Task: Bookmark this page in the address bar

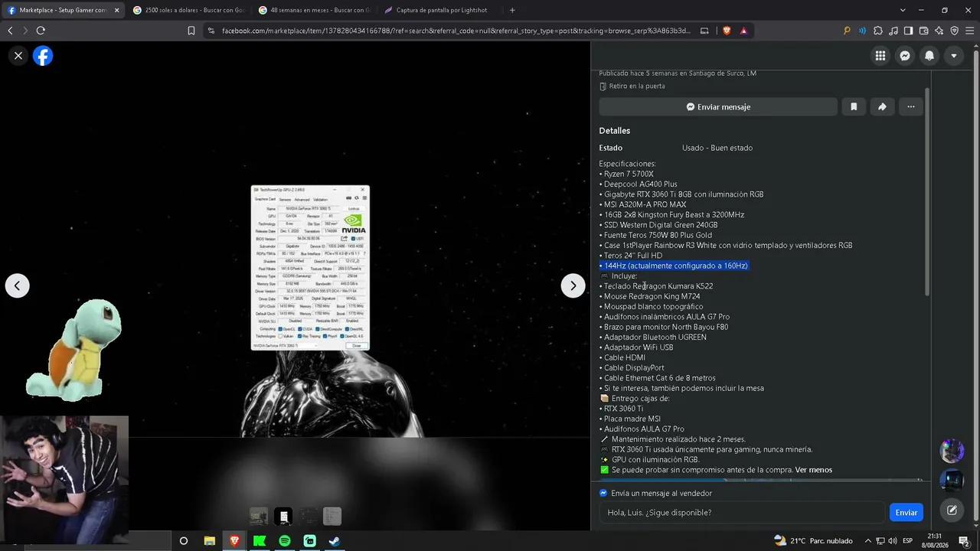Action: (191, 31)
